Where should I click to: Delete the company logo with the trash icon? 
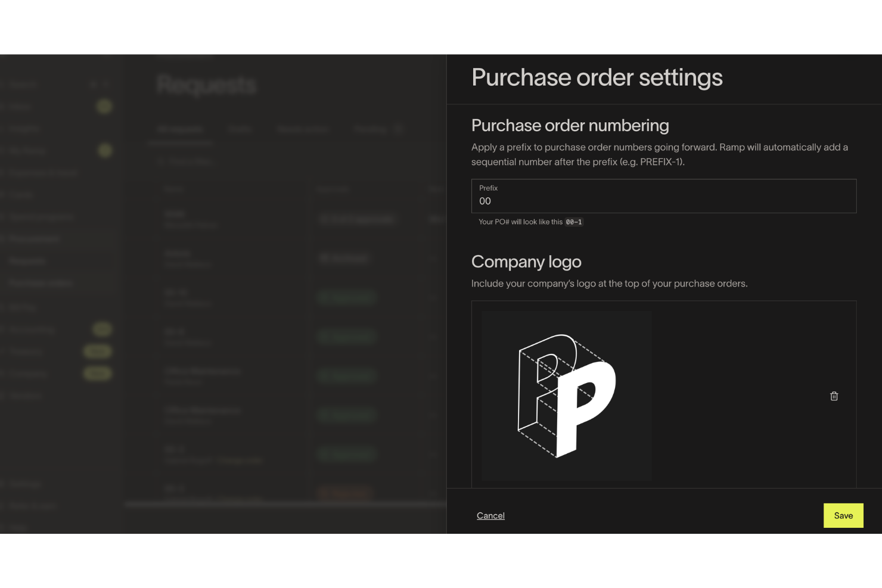coord(834,396)
